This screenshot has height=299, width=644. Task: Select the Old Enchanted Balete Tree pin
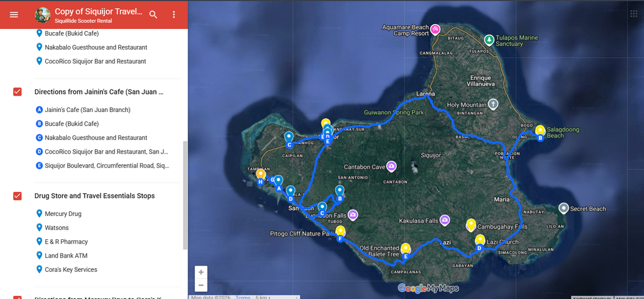click(x=406, y=249)
